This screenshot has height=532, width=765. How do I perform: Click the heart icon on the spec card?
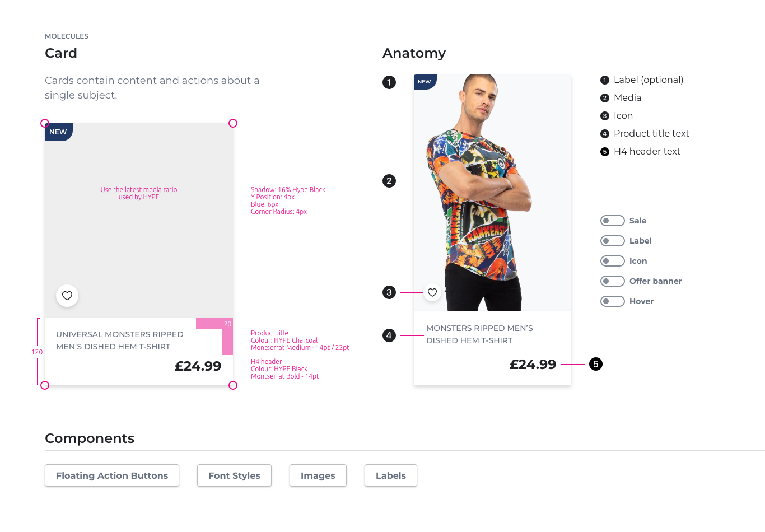(x=67, y=296)
